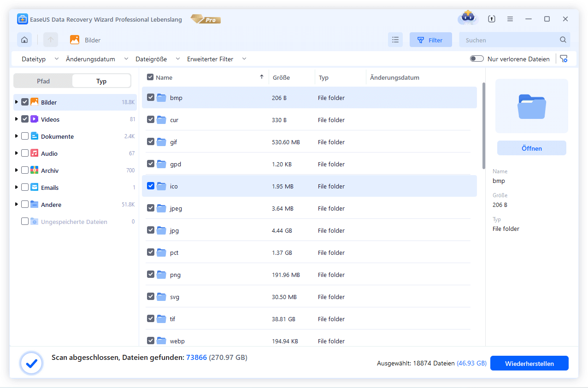Image resolution: width=588 pixels, height=388 pixels.
Task: Switch to the Pfad tab
Action: pos(43,81)
